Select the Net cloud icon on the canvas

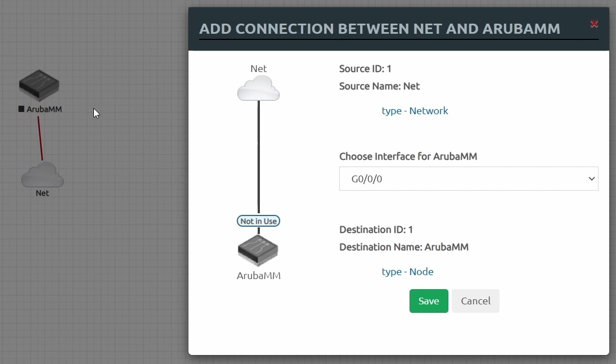click(42, 174)
